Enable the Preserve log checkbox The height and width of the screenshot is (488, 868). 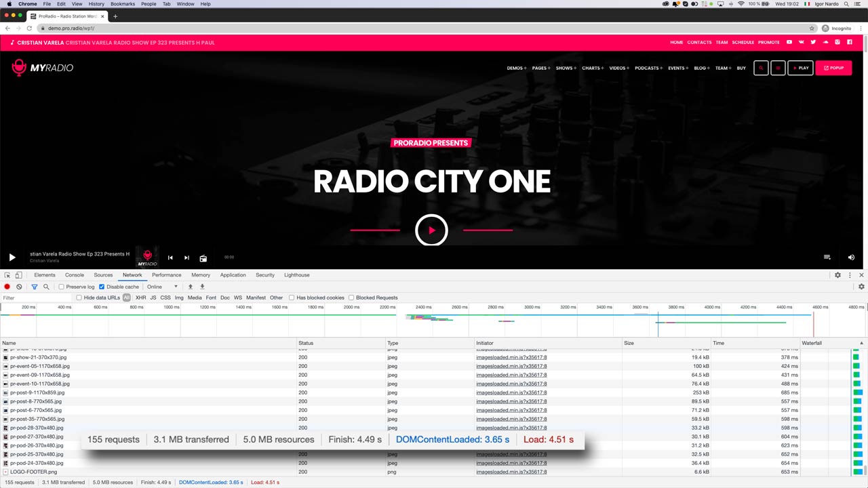[62, 287]
